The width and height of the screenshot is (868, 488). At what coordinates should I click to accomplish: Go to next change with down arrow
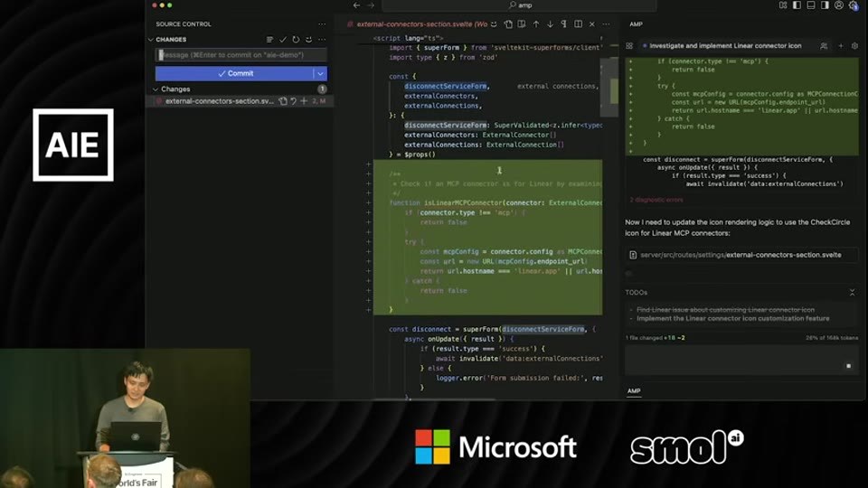click(550, 24)
